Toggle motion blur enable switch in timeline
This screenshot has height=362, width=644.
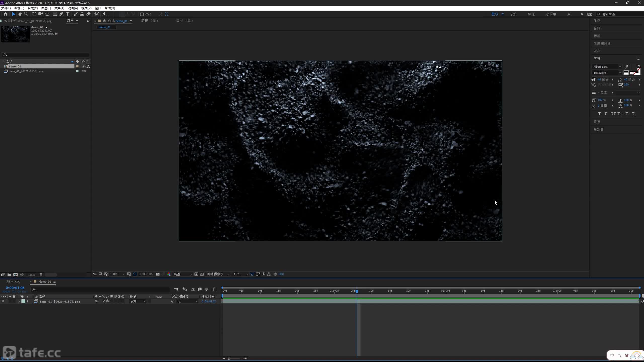point(207,289)
